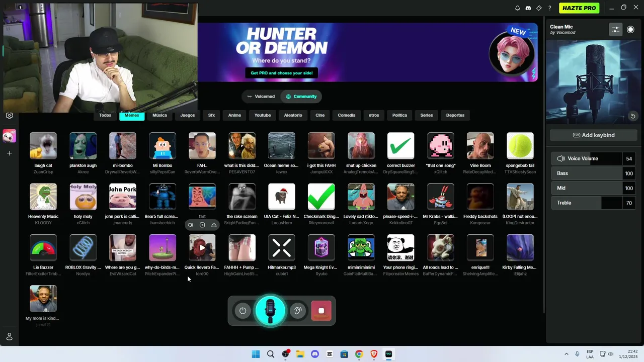This screenshot has height=362, width=644.
Task: Select the Comedia category tab
Action: (347, 115)
